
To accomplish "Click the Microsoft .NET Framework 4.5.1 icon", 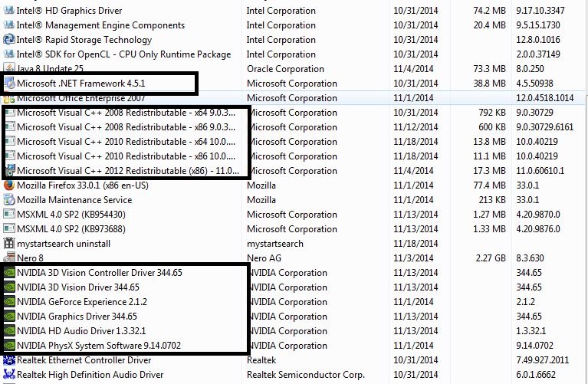I will [10, 84].
